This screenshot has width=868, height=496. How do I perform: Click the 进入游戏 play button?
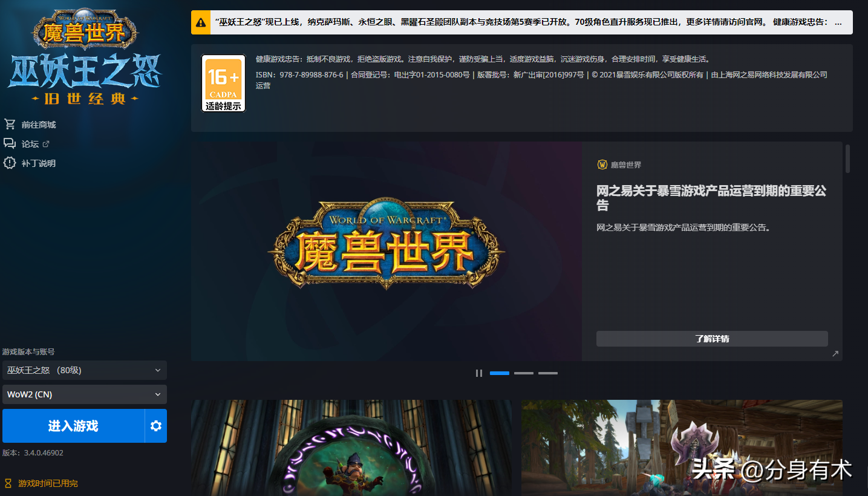[x=73, y=426]
